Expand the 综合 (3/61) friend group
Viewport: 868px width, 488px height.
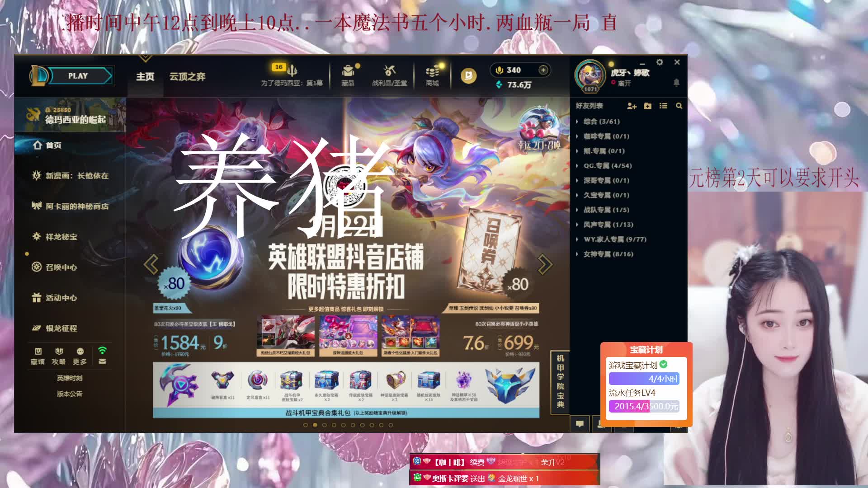click(x=601, y=122)
